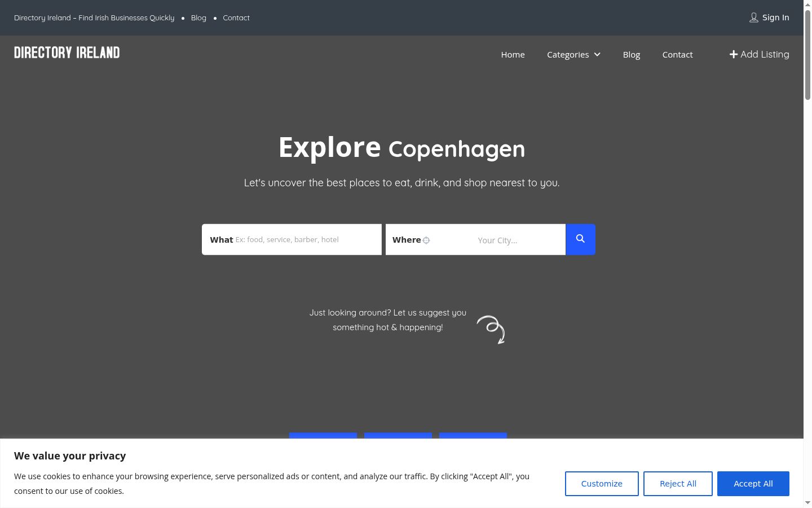
Task: Open the Contact link in the top bar
Action: (x=236, y=17)
